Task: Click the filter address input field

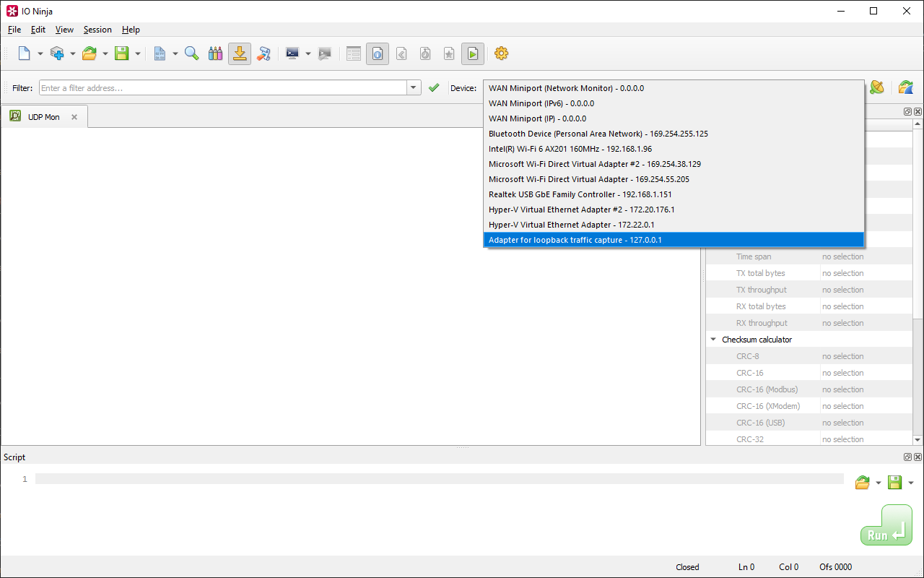Action: click(x=223, y=88)
